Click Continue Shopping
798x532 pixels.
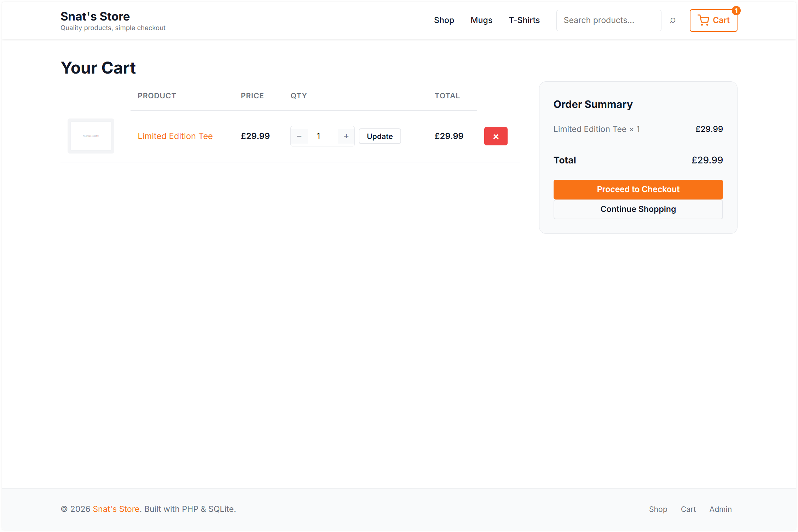(x=638, y=209)
